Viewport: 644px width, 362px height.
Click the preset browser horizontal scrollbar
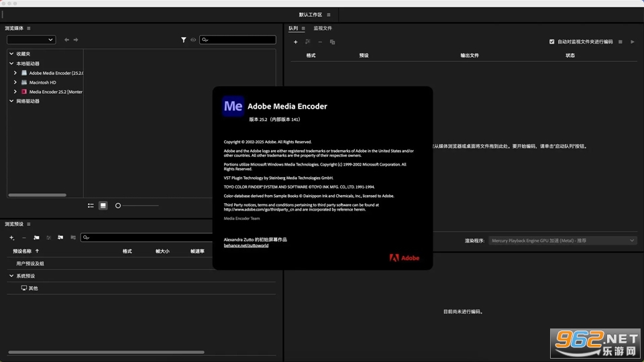click(x=106, y=352)
